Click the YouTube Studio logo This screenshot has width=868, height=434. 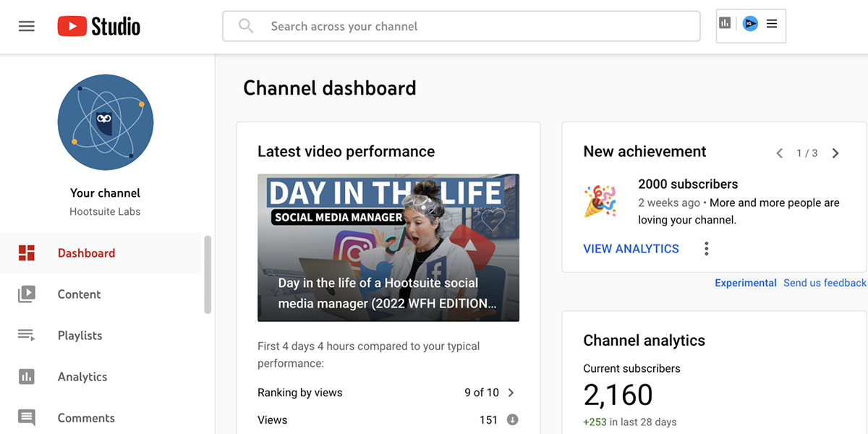99,27
